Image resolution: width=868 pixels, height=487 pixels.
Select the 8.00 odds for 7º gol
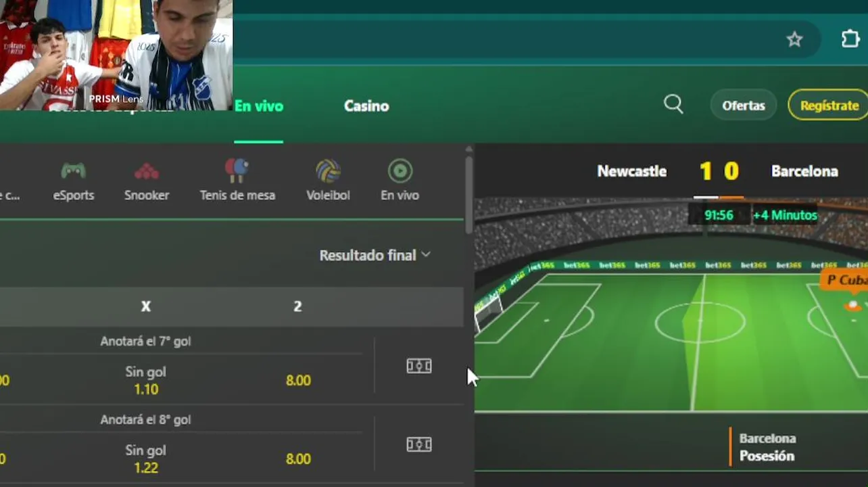click(298, 380)
